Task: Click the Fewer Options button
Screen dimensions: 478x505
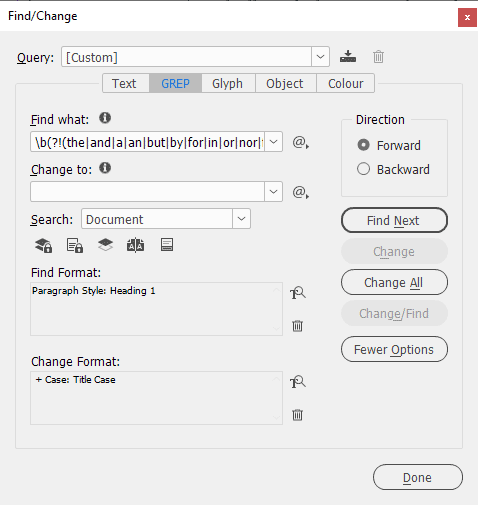Action: [394, 349]
